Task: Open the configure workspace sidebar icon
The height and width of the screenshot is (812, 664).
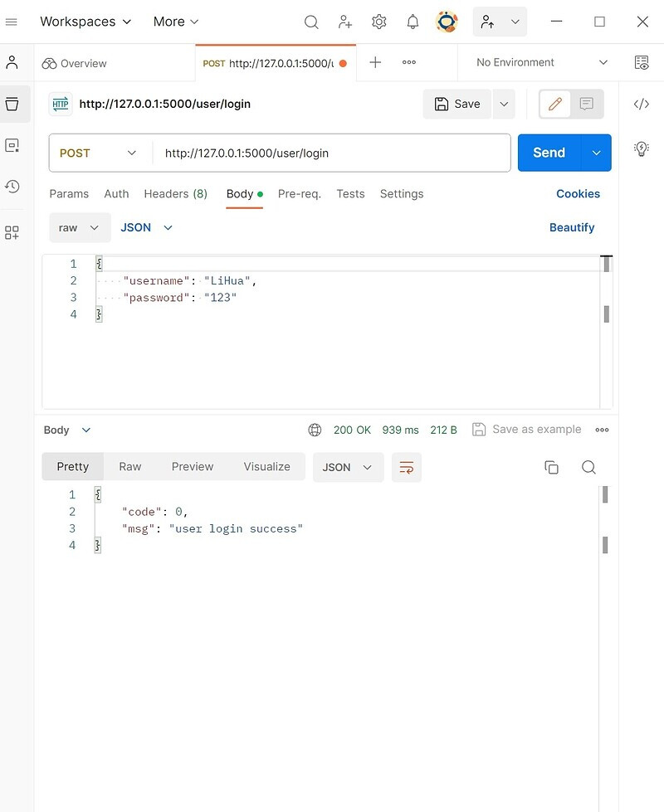Action: 12,232
